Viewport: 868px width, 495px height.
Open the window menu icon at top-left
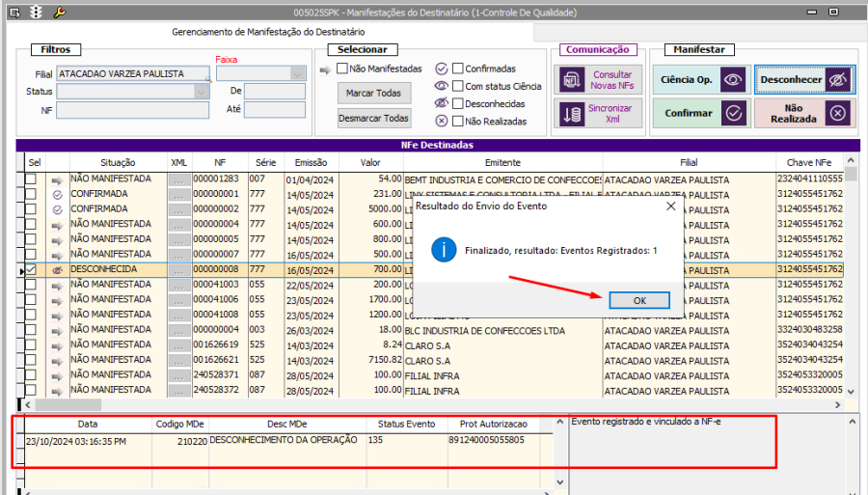point(14,12)
